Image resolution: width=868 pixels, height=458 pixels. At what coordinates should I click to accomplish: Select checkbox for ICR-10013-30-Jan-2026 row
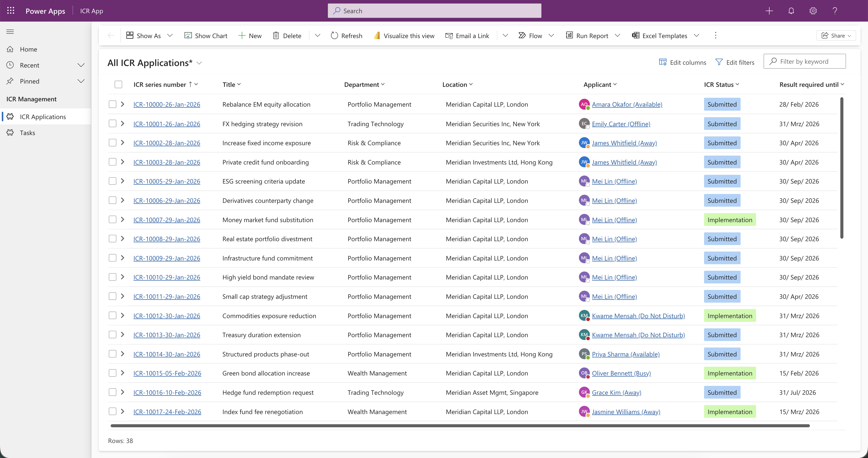coord(112,335)
